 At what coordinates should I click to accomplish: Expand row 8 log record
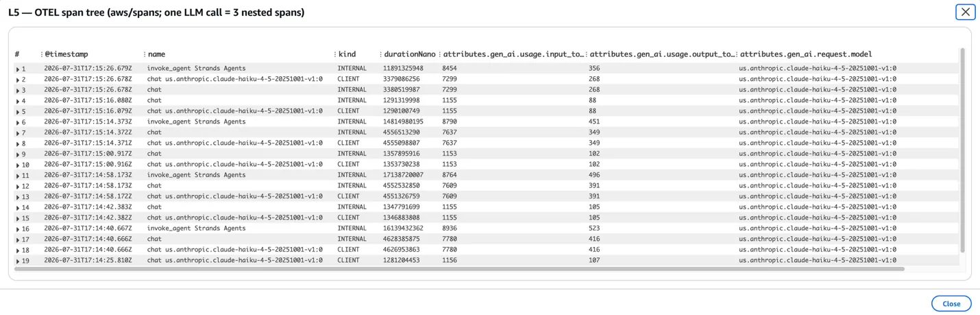click(x=18, y=144)
